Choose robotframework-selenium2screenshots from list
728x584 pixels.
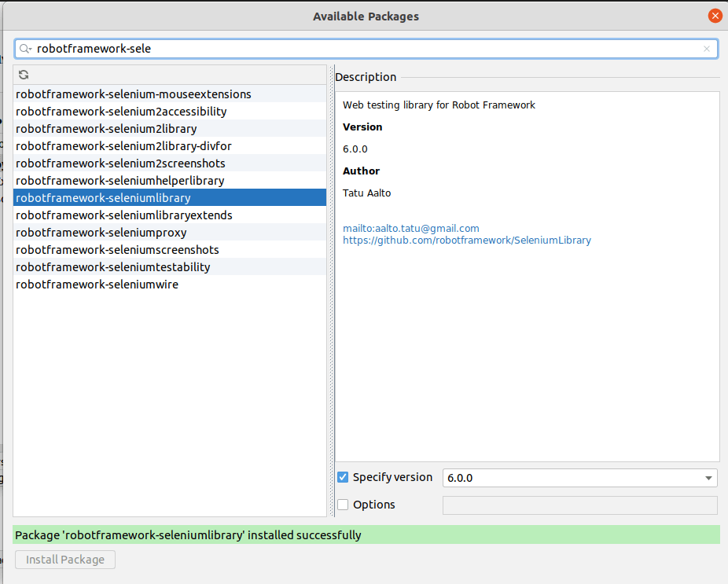(x=120, y=163)
